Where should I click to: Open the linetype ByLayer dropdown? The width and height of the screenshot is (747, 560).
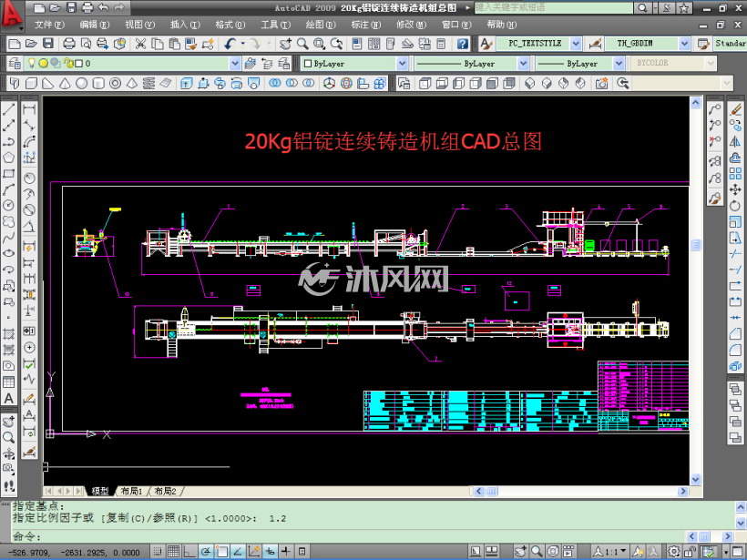click(523, 64)
